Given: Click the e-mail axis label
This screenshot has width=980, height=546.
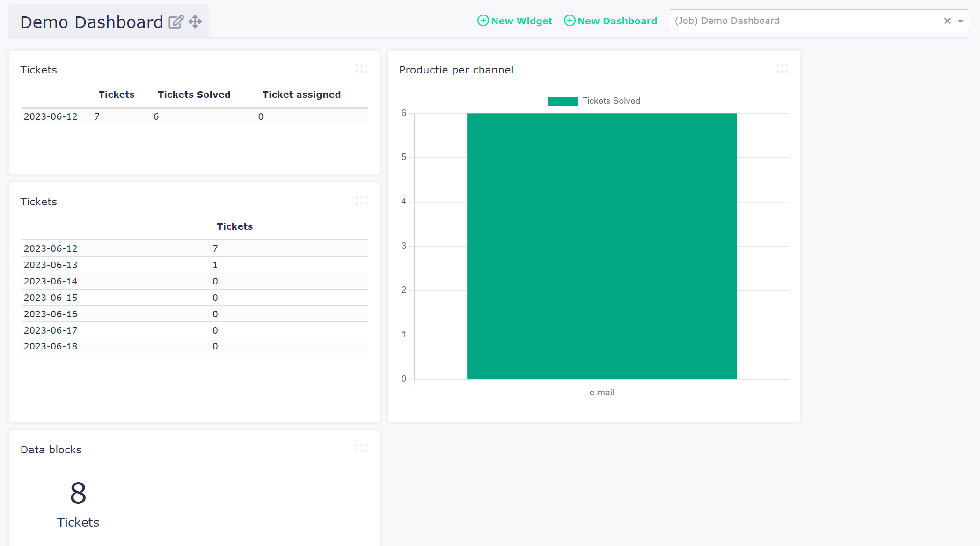Looking at the screenshot, I should (x=602, y=393).
